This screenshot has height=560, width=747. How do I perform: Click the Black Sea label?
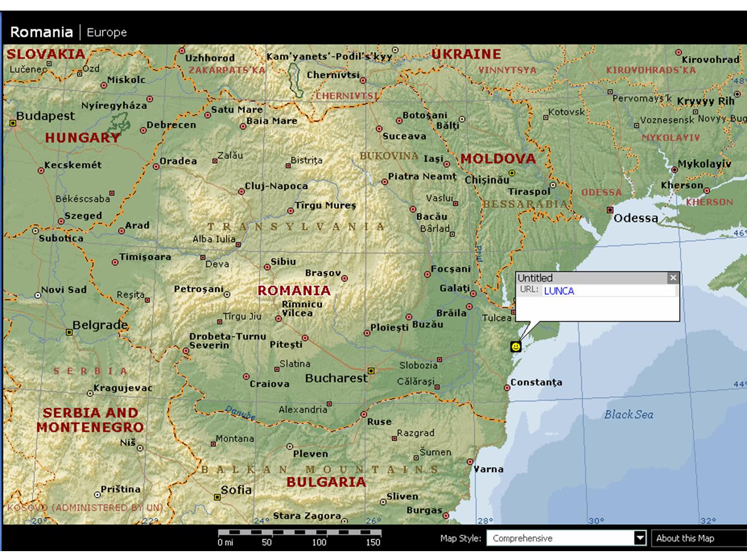(x=629, y=414)
